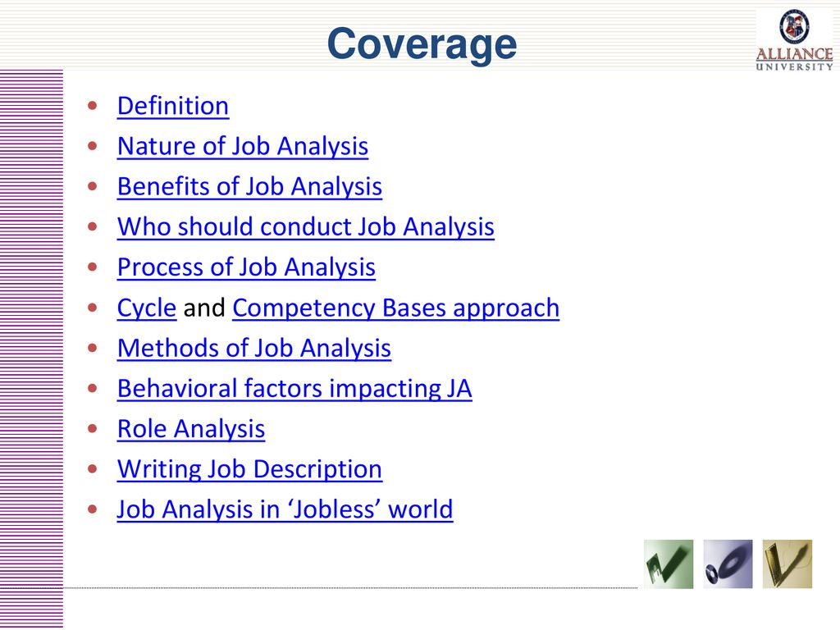Click the Alliance University logo

click(794, 41)
